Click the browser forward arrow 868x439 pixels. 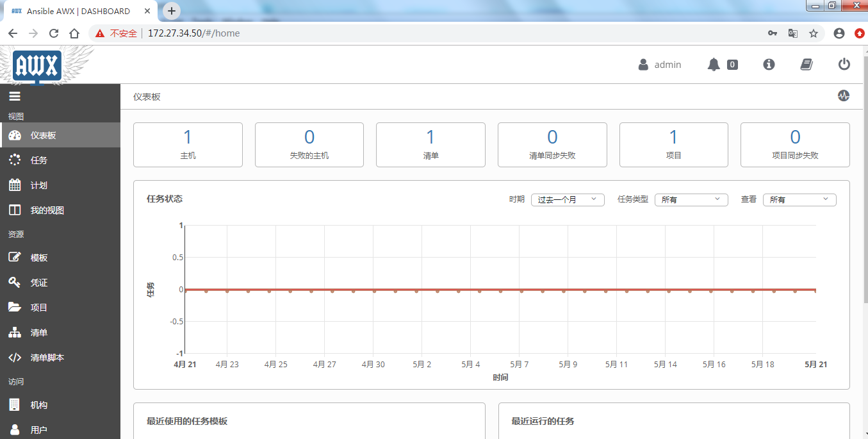pyautogui.click(x=33, y=33)
